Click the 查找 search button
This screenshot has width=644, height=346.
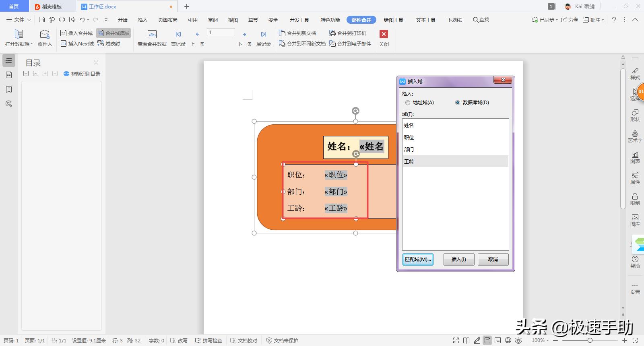[x=481, y=20]
